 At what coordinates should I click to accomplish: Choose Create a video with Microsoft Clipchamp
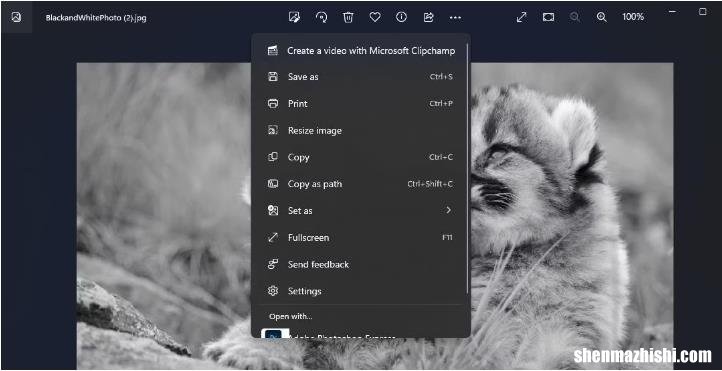(361, 51)
